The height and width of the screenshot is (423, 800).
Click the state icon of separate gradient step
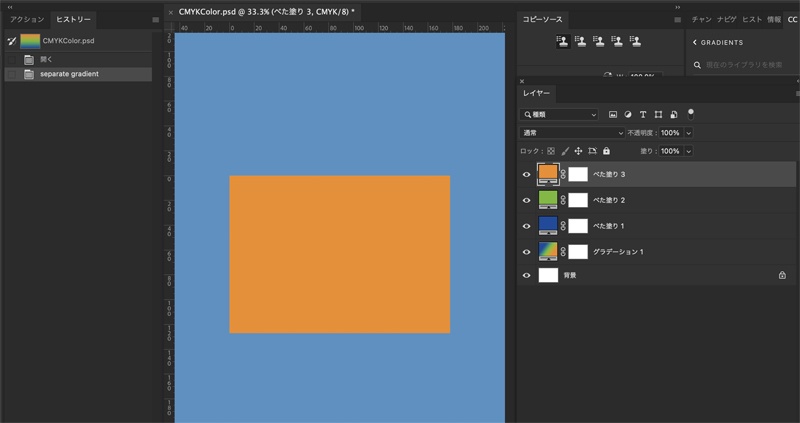click(29, 74)
